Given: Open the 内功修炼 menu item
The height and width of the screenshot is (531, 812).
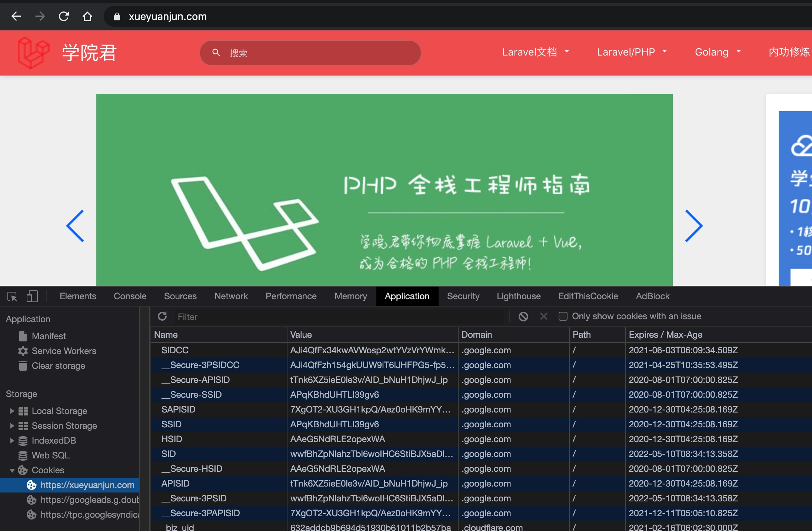Looking at the screenshot, I should (x=789, y=52).
